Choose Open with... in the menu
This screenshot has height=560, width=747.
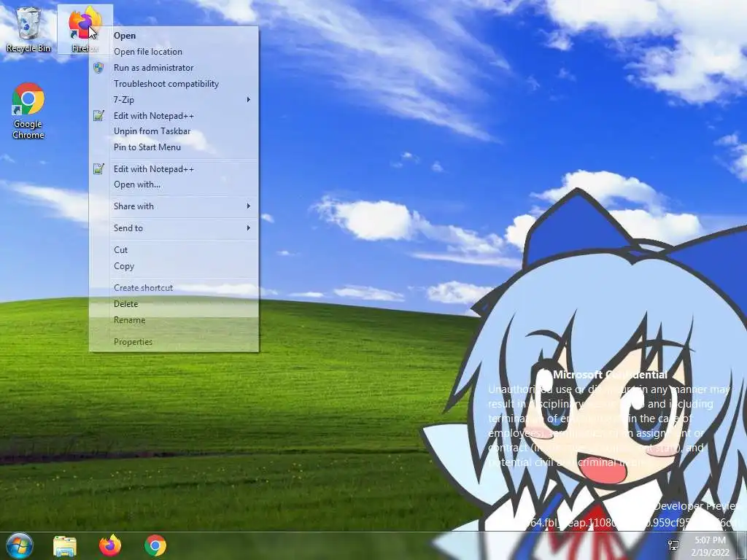174,184
